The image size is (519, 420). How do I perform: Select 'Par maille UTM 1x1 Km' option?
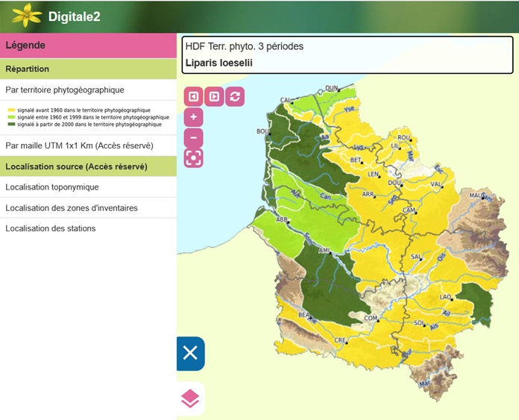[79, 145]
